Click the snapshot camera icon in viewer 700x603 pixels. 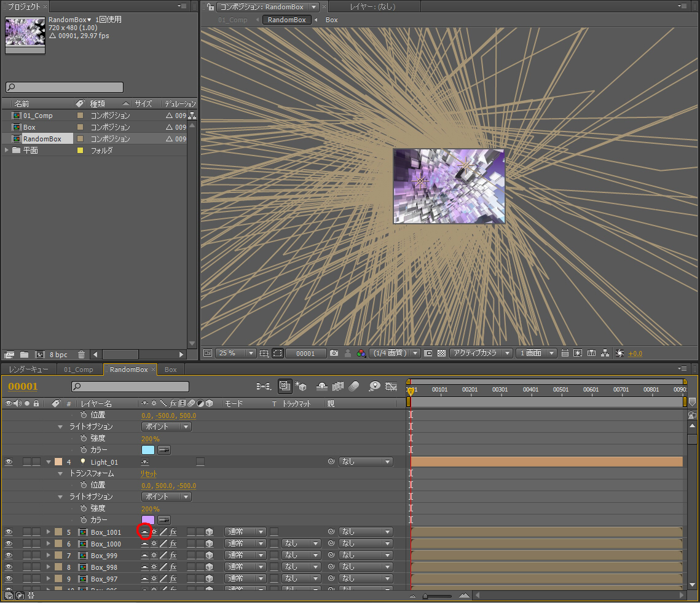(x=334, y=353)
